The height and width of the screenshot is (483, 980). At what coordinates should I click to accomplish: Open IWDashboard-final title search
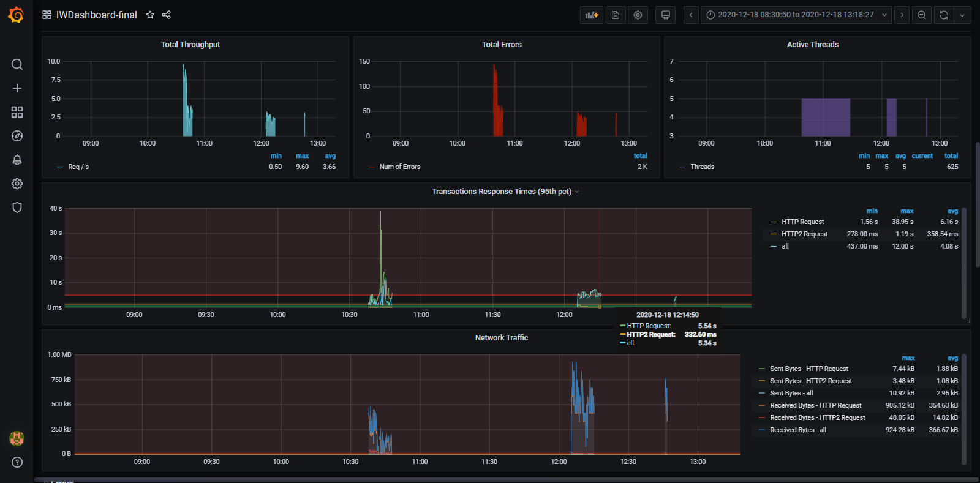click(97, 15)
